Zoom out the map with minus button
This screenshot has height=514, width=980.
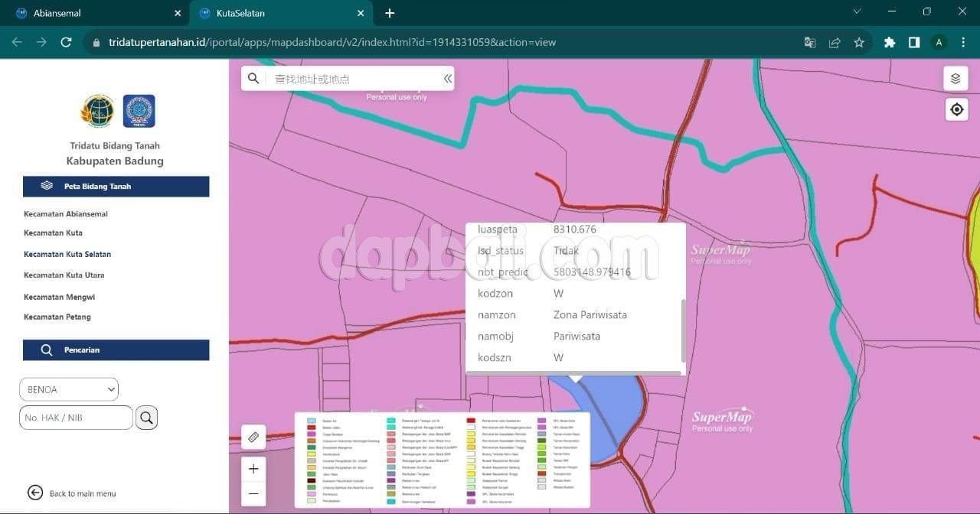coord(253,494)
